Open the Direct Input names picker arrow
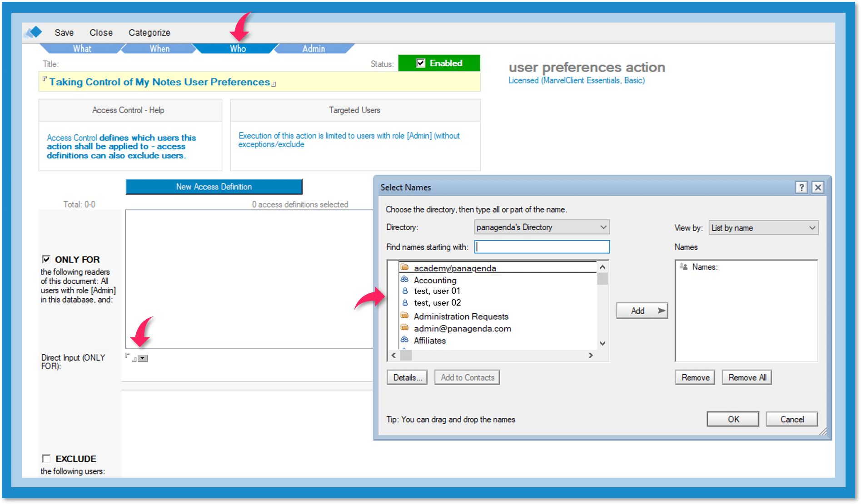 143,358
